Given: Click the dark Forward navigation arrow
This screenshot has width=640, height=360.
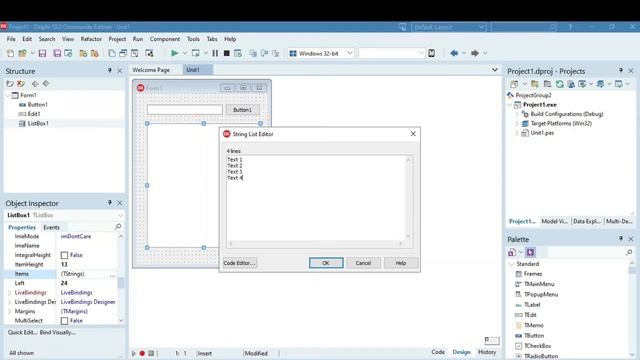Looking at the screenshot, I should pyautogui.click(x=475, y=53).
